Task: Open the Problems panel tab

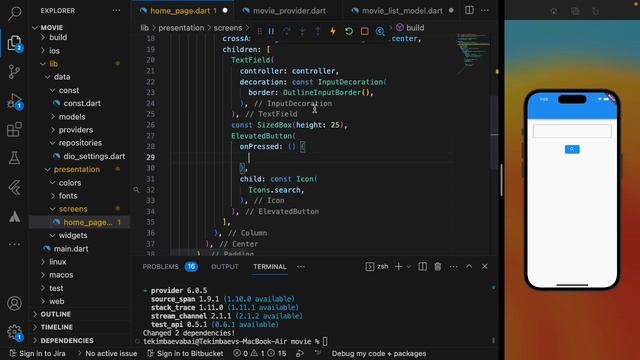Action: [170, 267]
